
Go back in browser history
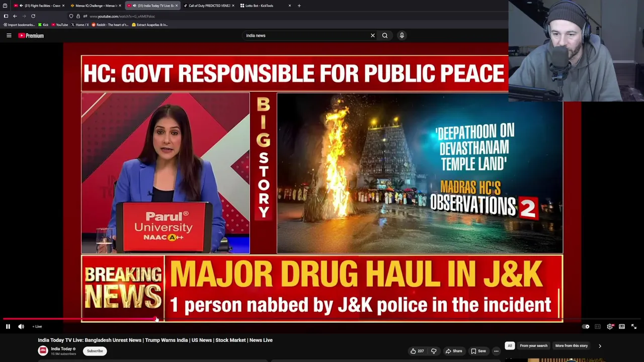[x=15, y=16]
